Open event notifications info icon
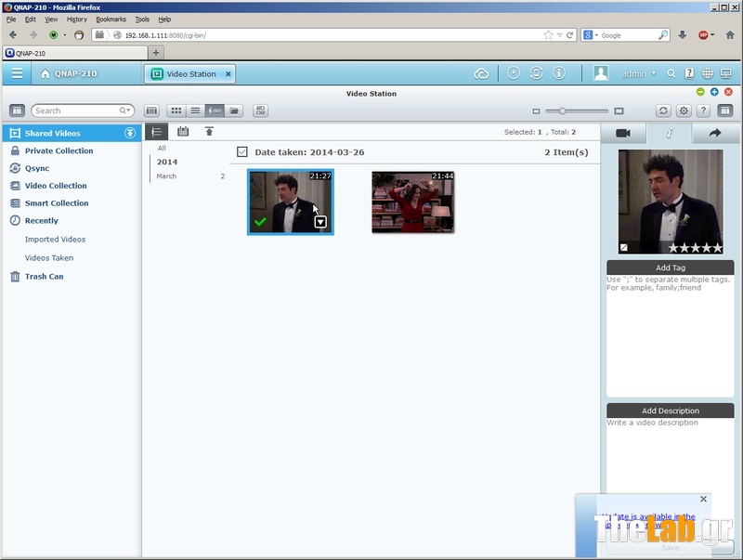This screenshot has width=743, height=560. point(559,73)
